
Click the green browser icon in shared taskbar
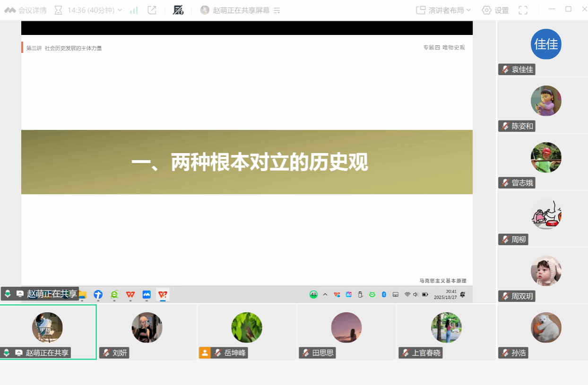click(x=114, y=294)
